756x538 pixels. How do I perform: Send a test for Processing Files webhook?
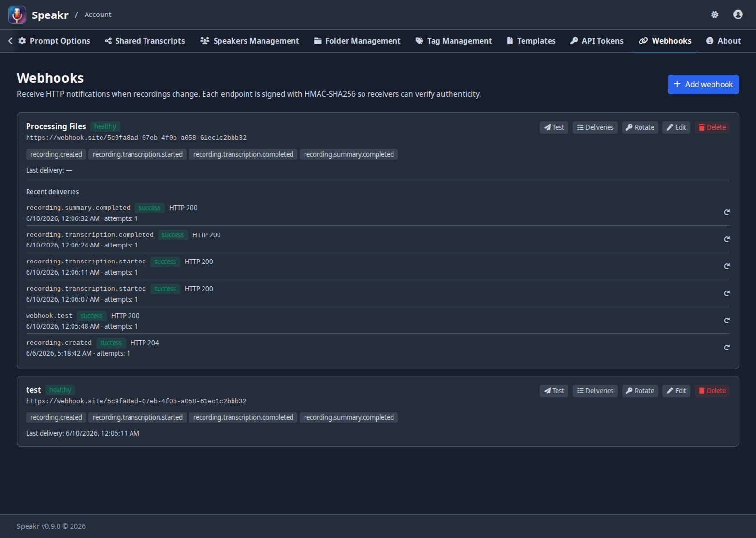click(554, 127)
